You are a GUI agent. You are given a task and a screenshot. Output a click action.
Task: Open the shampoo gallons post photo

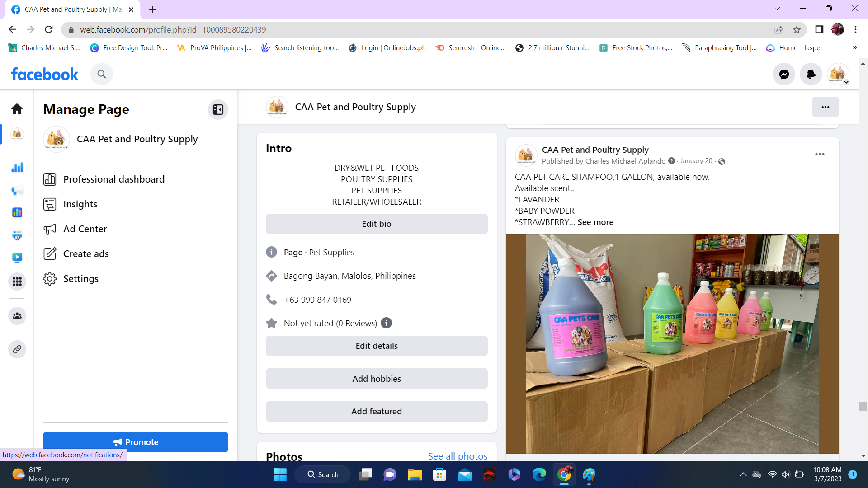point(672,343)
